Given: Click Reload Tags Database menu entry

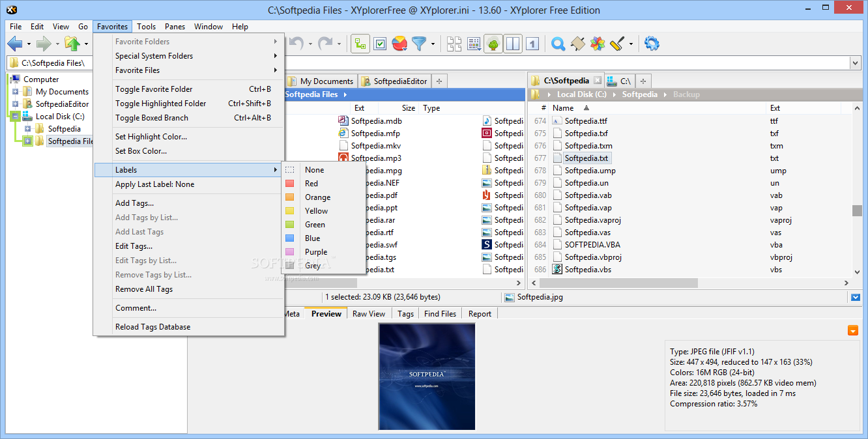Looking at the screenshot, I should (189, 327).
